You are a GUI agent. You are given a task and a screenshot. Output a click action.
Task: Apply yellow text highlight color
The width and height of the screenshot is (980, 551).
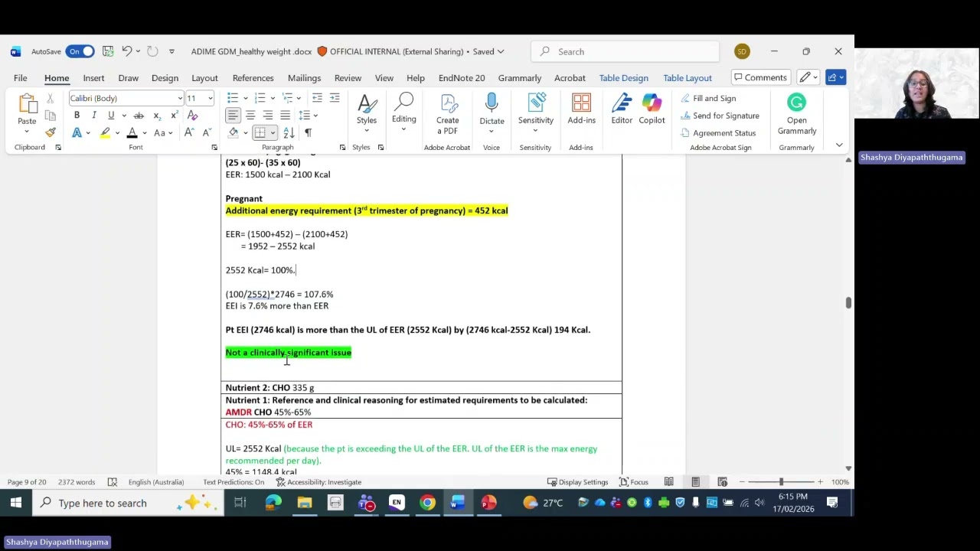(105, 132)
